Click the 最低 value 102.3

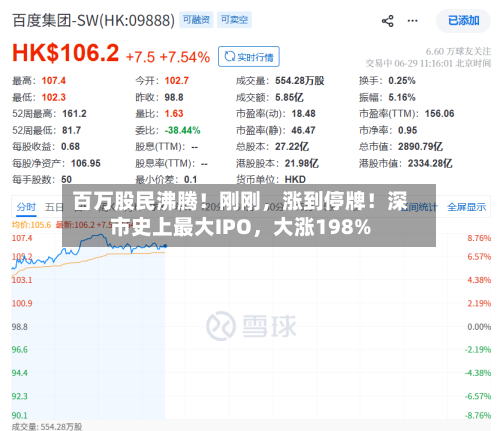click(x=53, y=97)
